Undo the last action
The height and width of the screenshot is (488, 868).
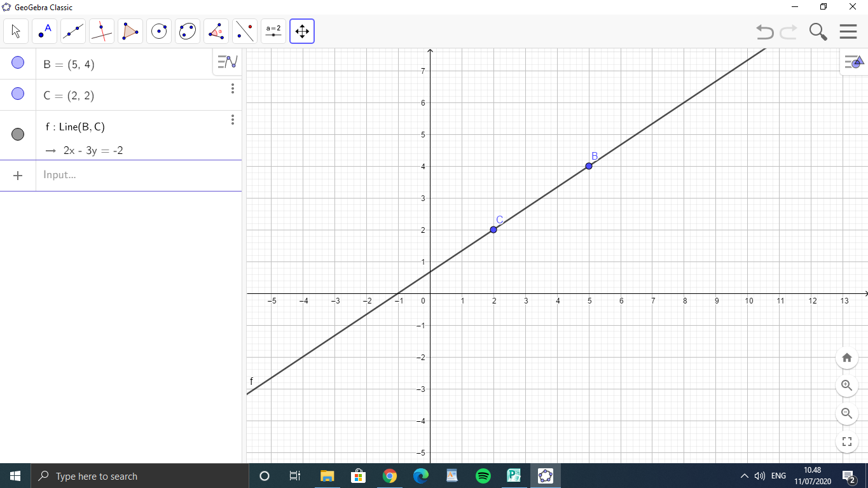tap(765, 31)
